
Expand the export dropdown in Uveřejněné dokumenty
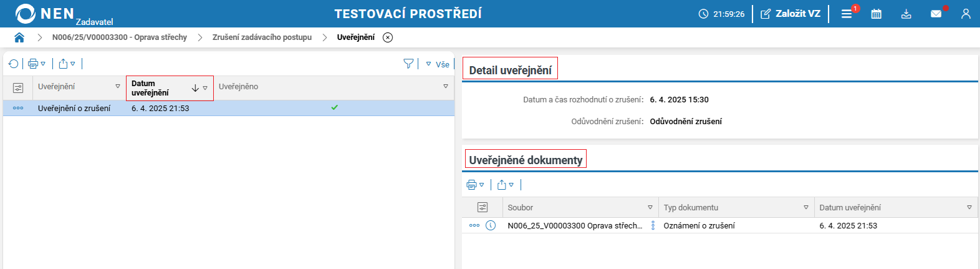(x=505, y=185)
